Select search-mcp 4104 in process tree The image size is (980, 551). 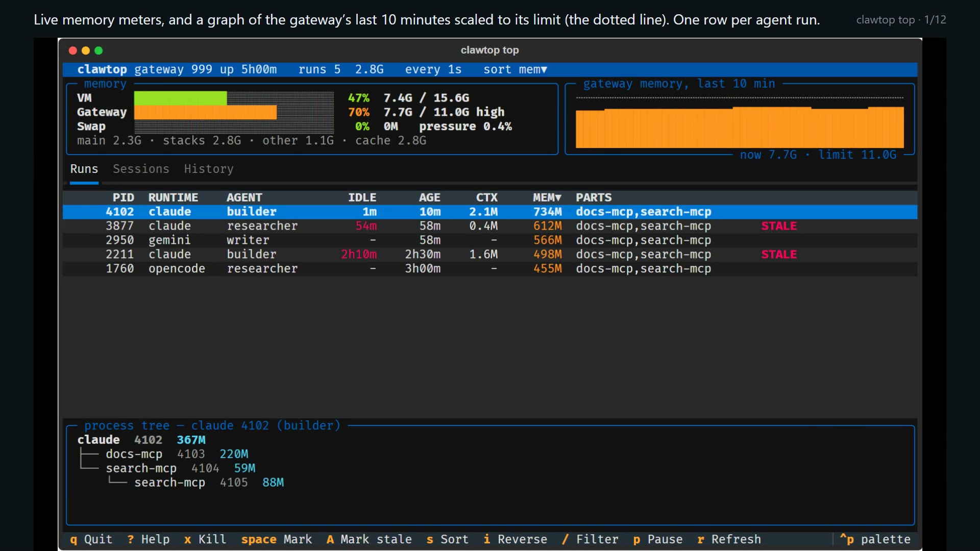180,468
